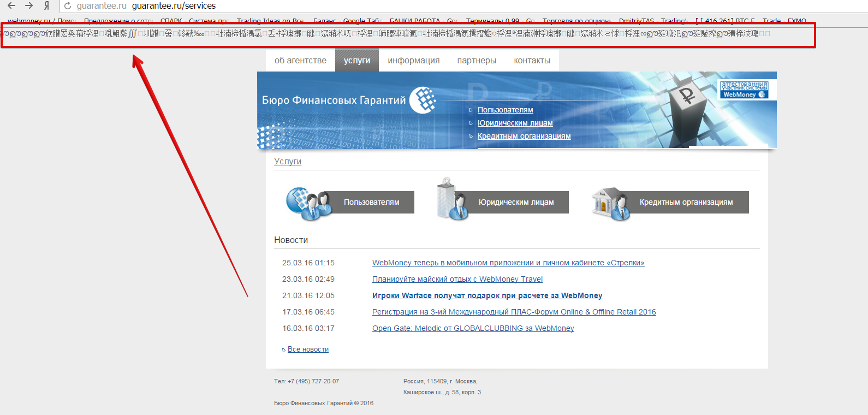Open 'Open Gate: Melodic' news link
This screenshot has height=415, width=868.
click(473, 328)
